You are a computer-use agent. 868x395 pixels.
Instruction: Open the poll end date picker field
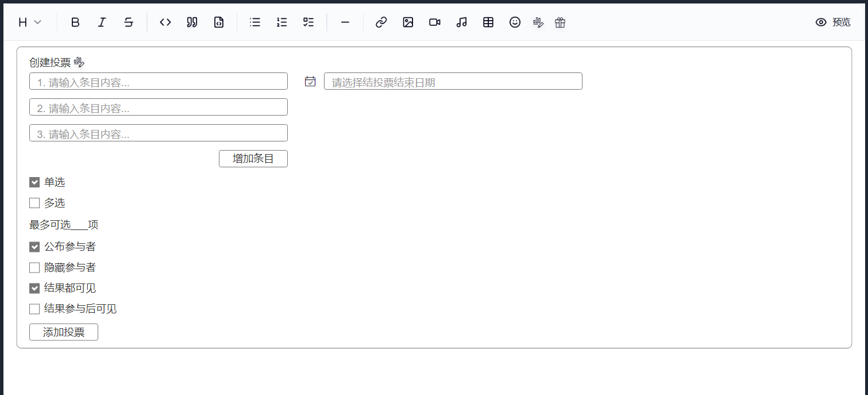coord(453,82)
